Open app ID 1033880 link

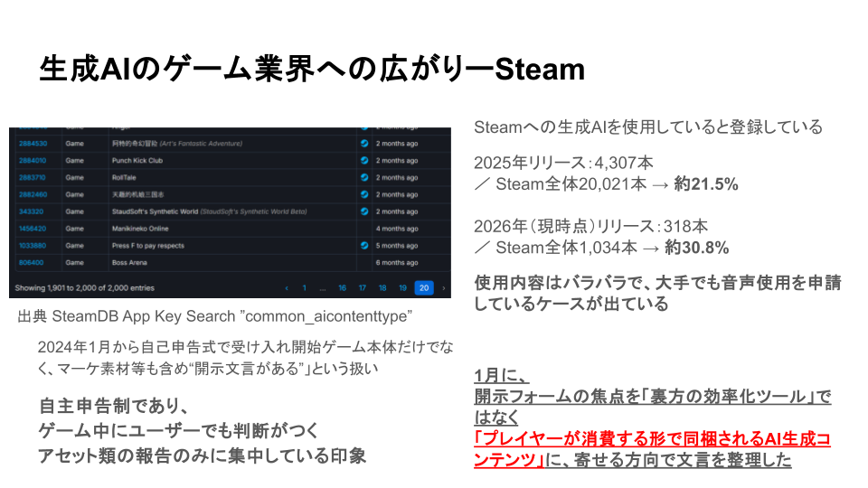pyautogui.click(x=33, y=246)
